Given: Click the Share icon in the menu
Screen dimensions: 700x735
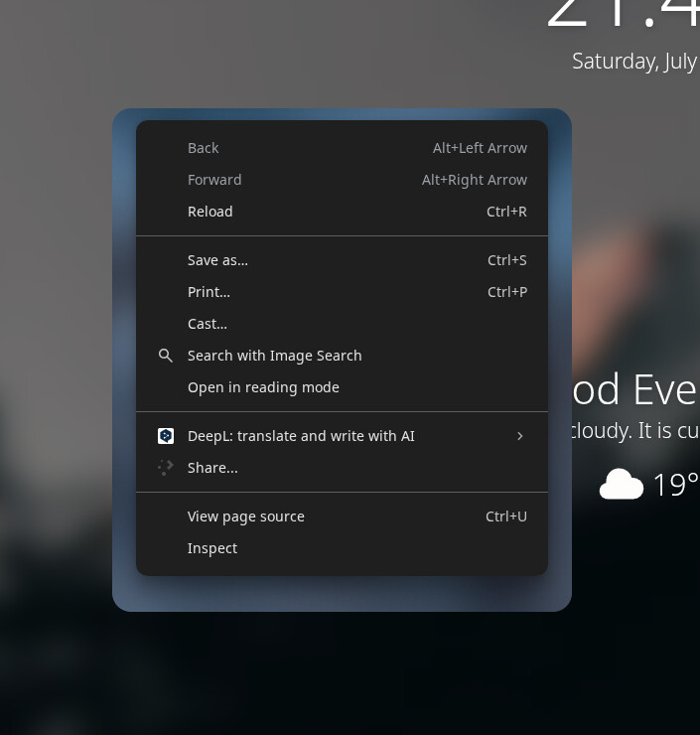Looking at the screenshot, I should tap(166, 468).
